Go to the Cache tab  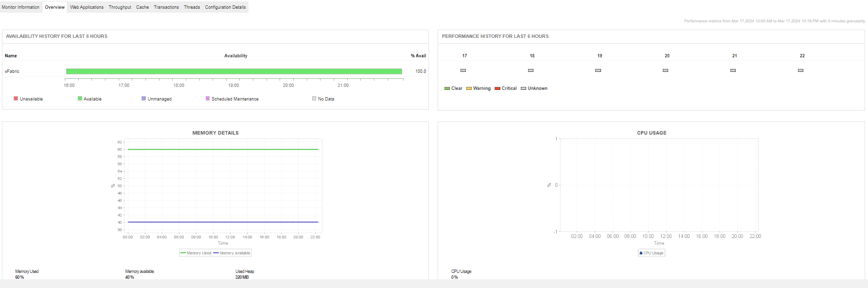point(142,7)
